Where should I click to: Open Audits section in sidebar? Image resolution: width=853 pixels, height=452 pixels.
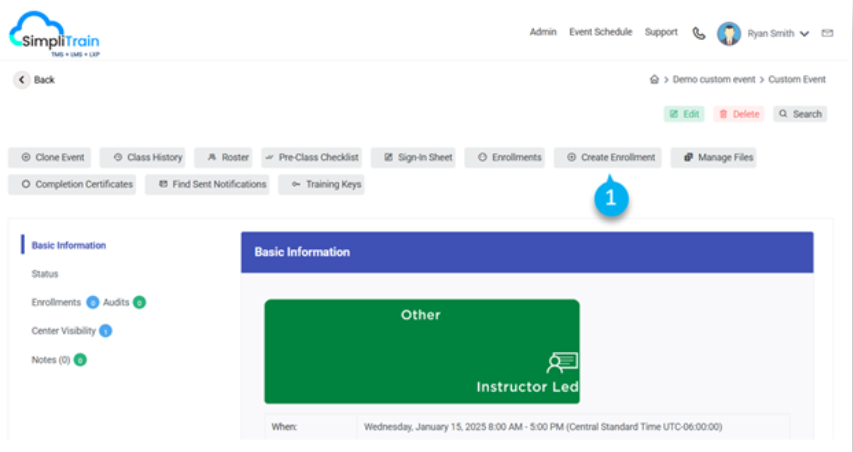pyautogui.click(x=116, y=302)
